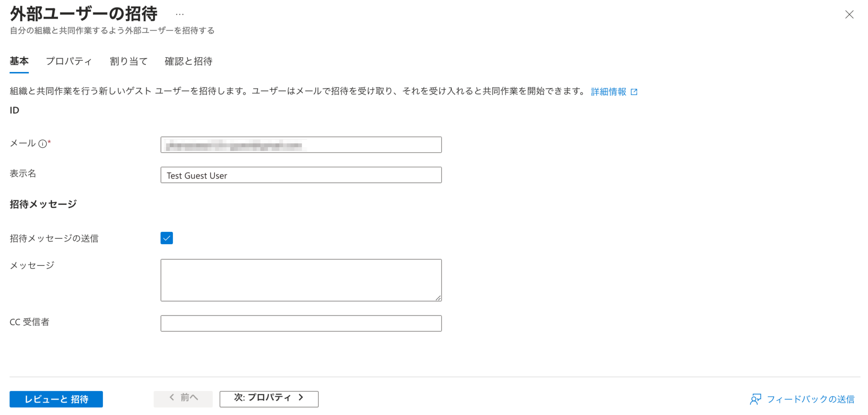Click the external link icon beside 詳細情報
868x415 pixels.
634,91
